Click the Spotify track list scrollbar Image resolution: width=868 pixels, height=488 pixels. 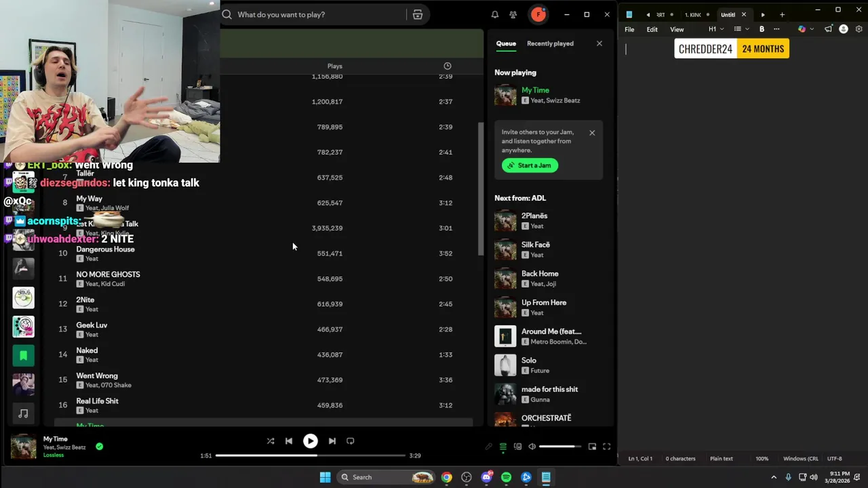pyautogui.click(x=481, y=190)
